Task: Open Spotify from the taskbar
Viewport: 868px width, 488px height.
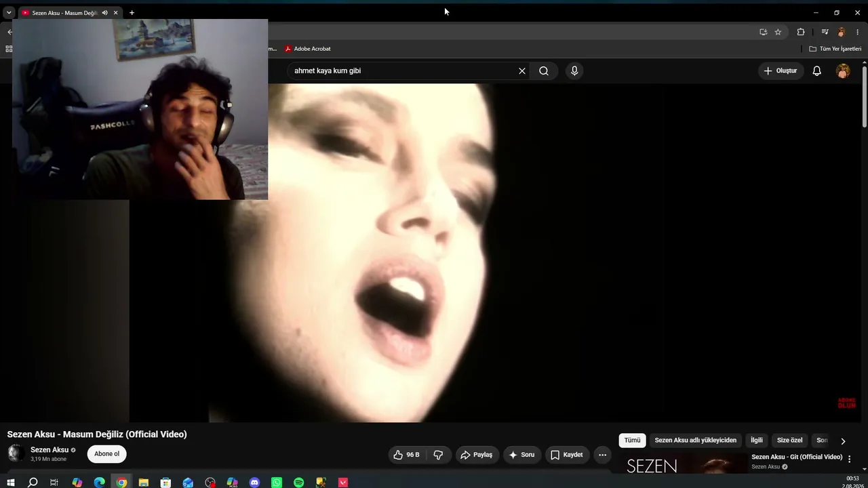Action: coord(299,483)
